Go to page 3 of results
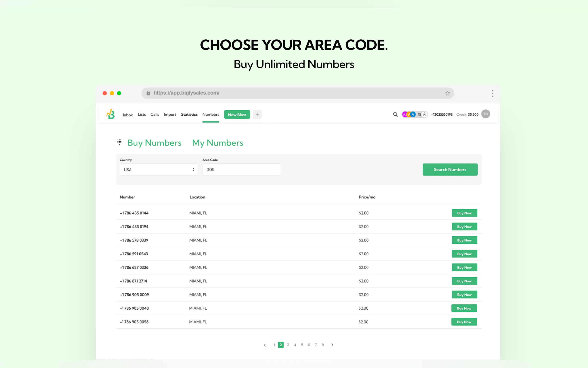 [288, 345]
